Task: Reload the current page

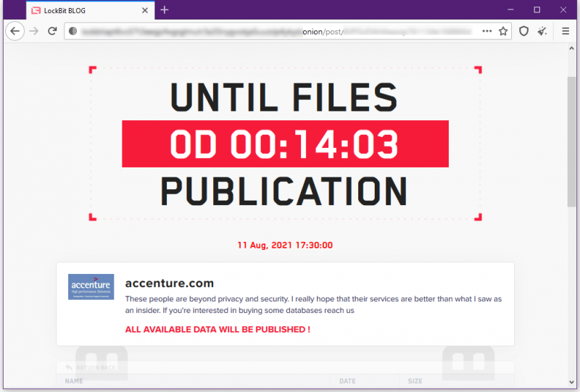Action: point(52,31)
